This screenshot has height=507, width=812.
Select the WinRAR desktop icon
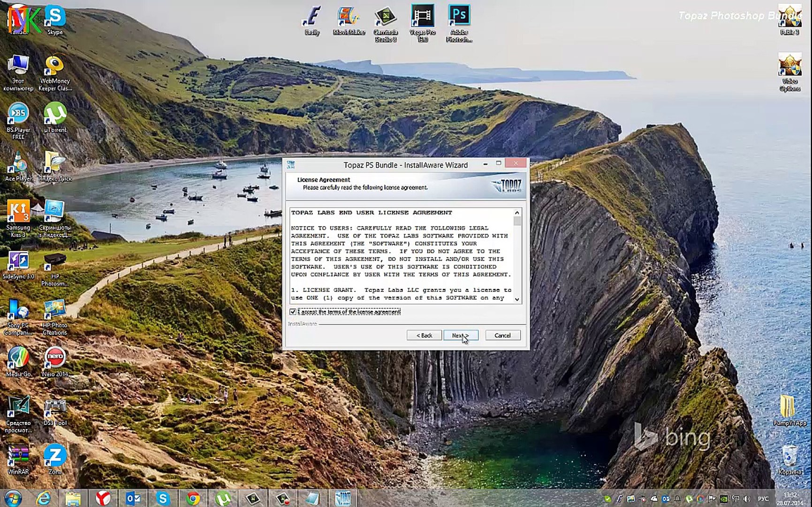point(18,460)
